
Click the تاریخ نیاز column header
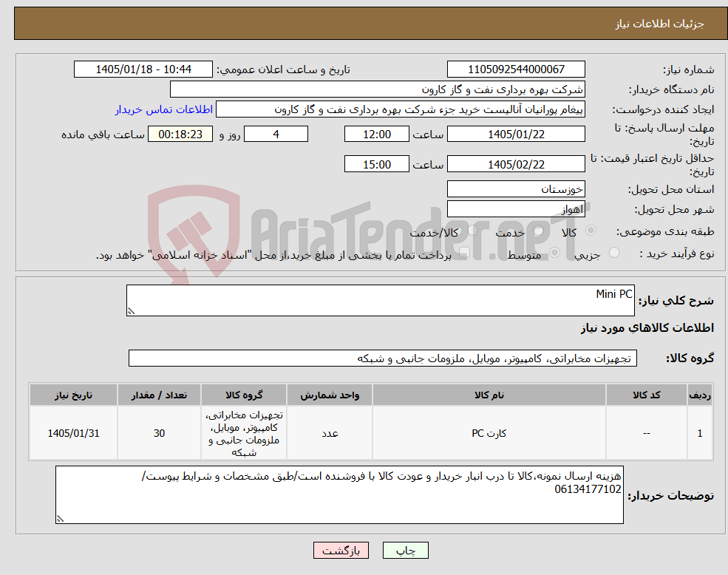pyautogui.click(x=73, y=395)
